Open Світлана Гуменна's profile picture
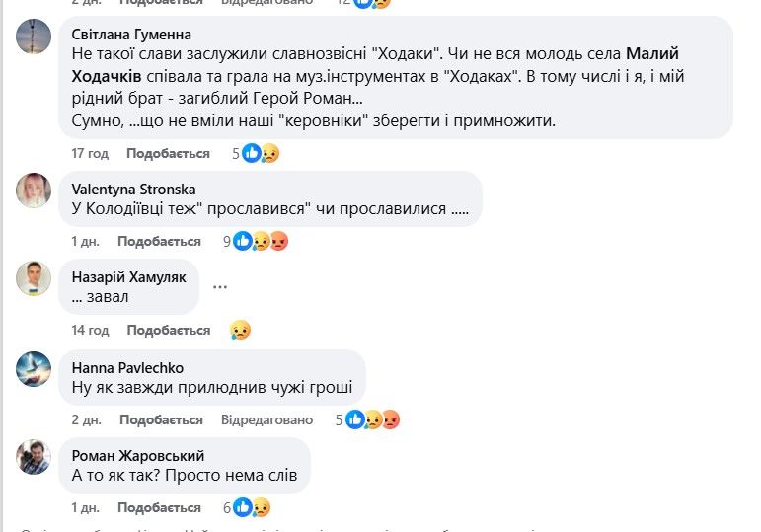Viewport: 761px width, 532px height. (x=35, y=37)
